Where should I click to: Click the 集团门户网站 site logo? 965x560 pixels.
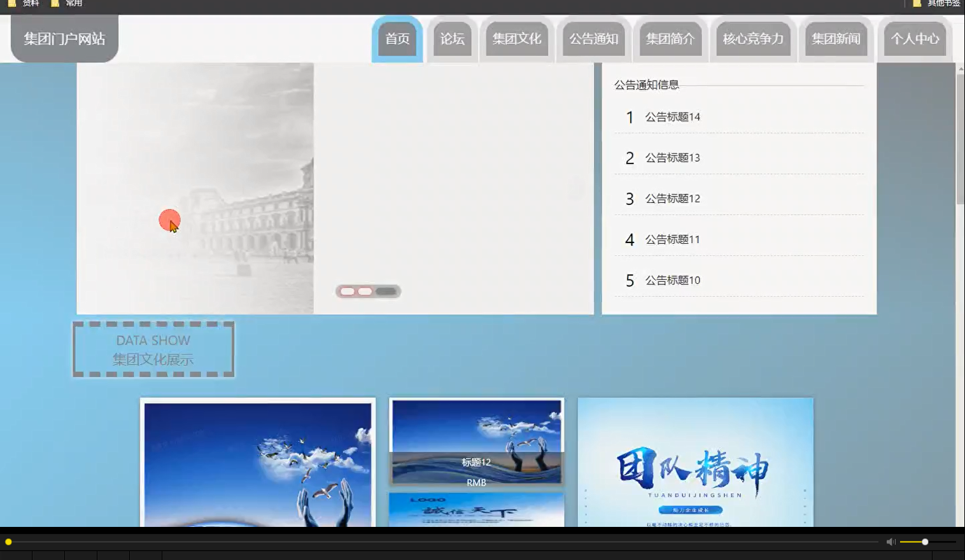coord(64,38)
